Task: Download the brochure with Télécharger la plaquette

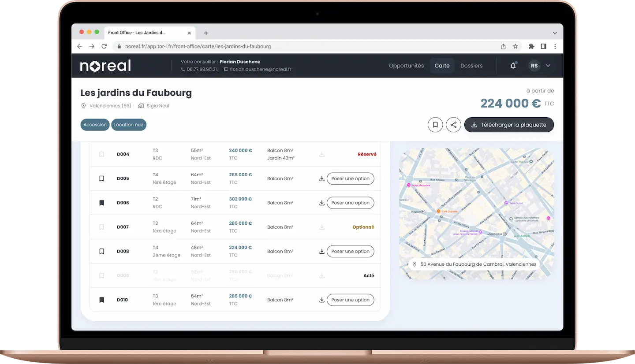Action: pos(509,125)
